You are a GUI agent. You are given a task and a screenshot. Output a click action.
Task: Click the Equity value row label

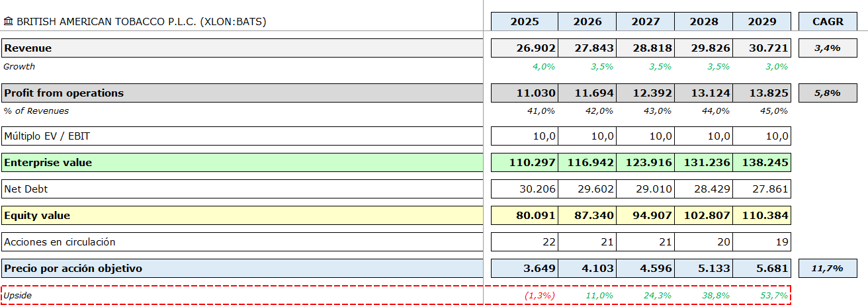coord(242,216)
